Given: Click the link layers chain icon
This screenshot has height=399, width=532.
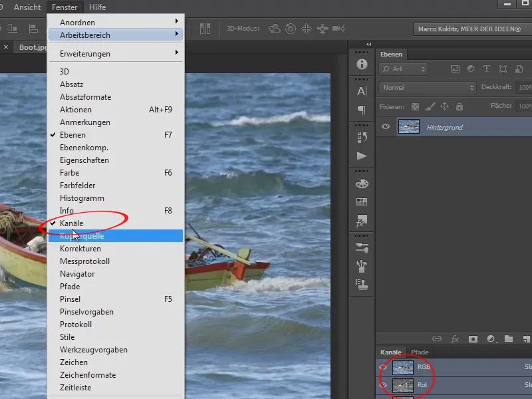Looking at the screenshot, I should coord(437,338).
